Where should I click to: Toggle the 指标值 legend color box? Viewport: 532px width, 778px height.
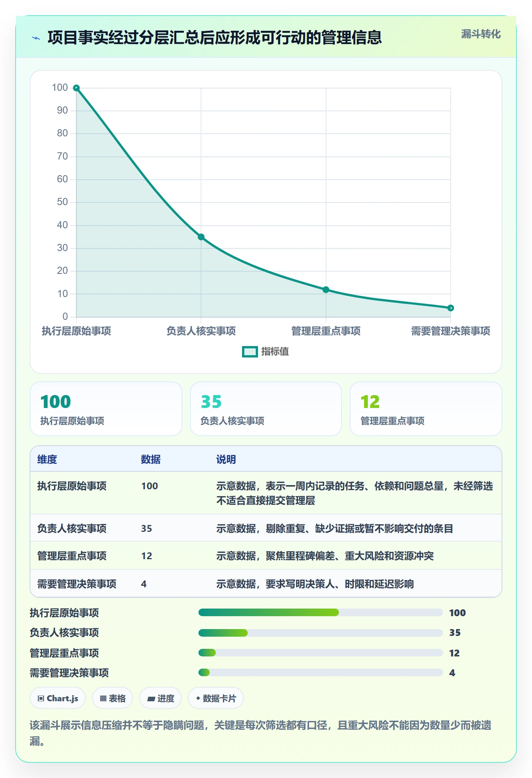click(x=250, y=352)
